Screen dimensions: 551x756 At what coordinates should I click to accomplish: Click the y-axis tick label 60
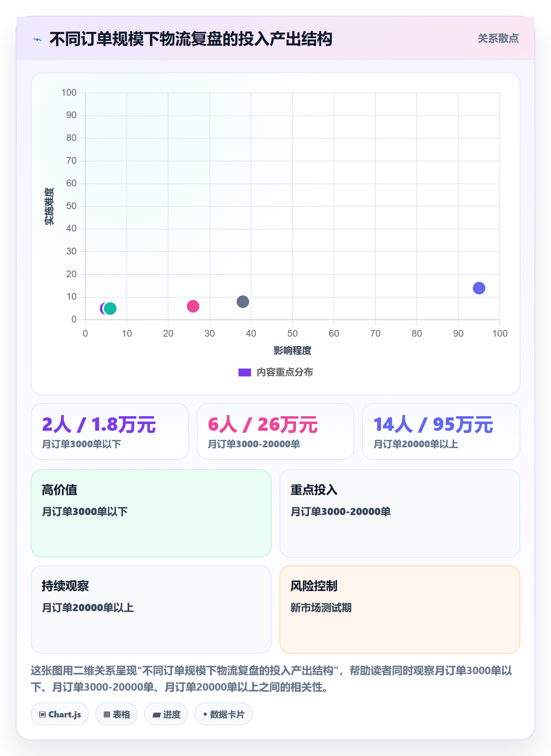pos(71,183)
